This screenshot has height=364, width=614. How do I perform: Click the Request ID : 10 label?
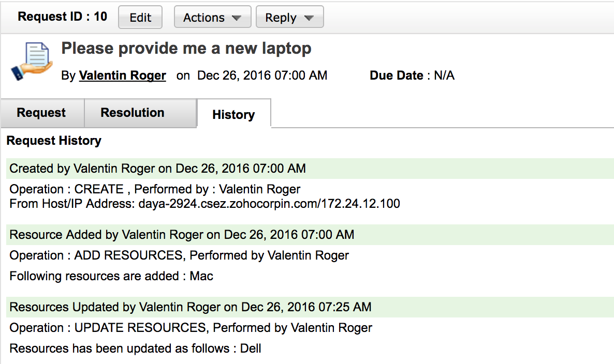click(62, 16)
